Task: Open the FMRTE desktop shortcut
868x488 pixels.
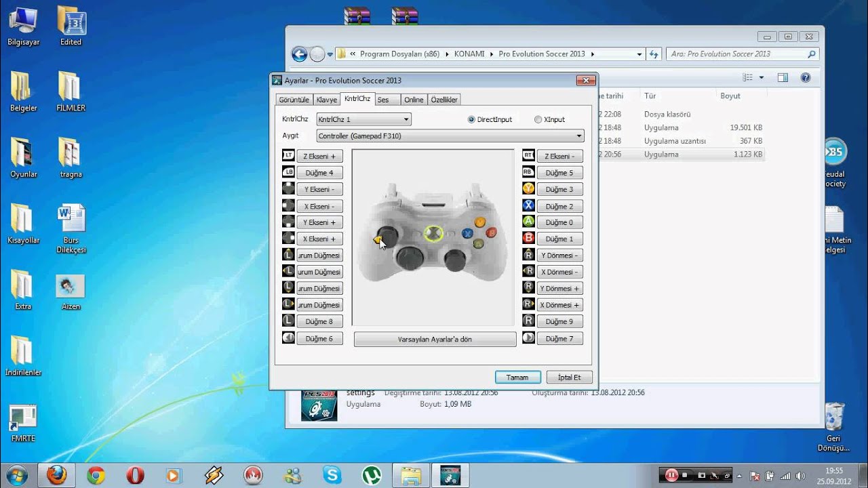Action: [x=23, y=424]
